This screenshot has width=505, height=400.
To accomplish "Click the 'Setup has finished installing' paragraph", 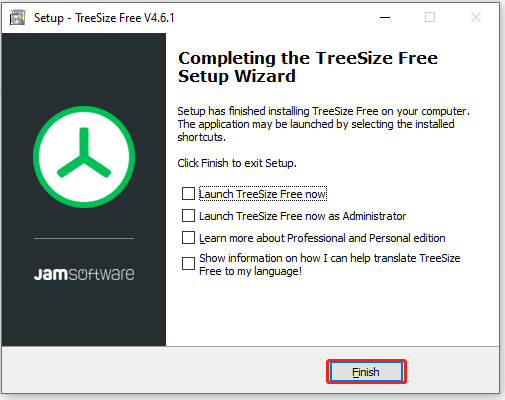I will coord(323,124).
